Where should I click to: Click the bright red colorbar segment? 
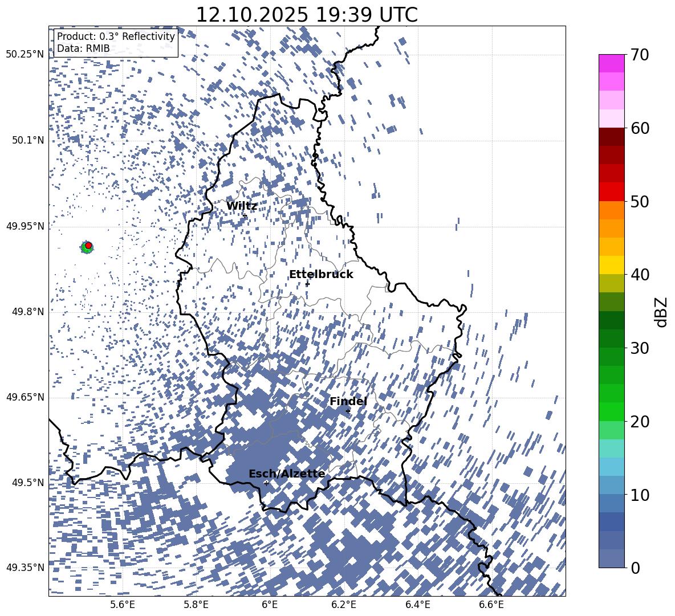[x=611, y=192]
